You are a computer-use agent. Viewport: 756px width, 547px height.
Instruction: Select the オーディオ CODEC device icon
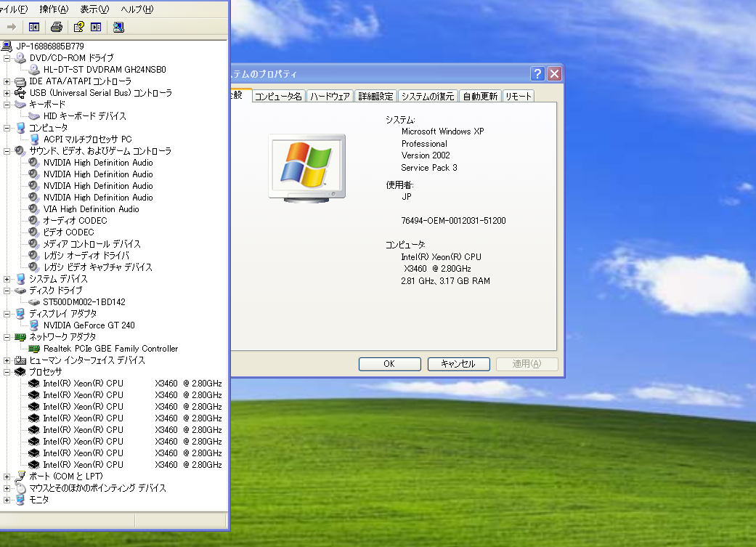pos(33,220)
